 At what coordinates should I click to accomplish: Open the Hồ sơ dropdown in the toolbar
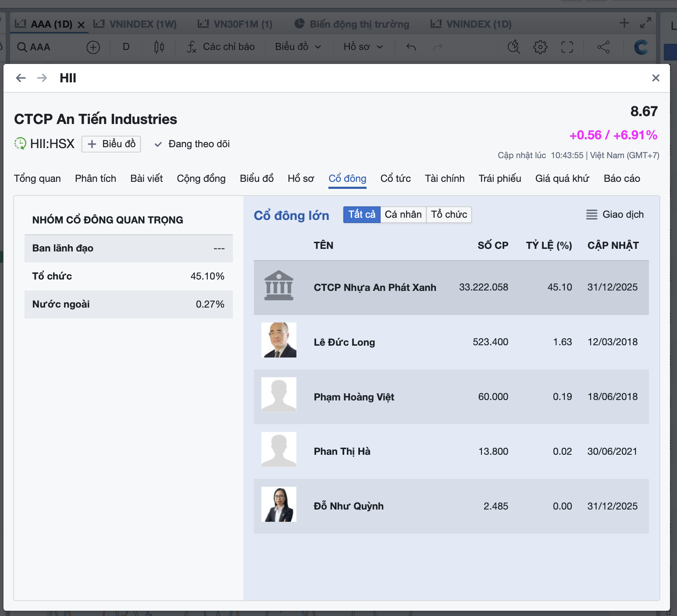(x=363, y=47)
